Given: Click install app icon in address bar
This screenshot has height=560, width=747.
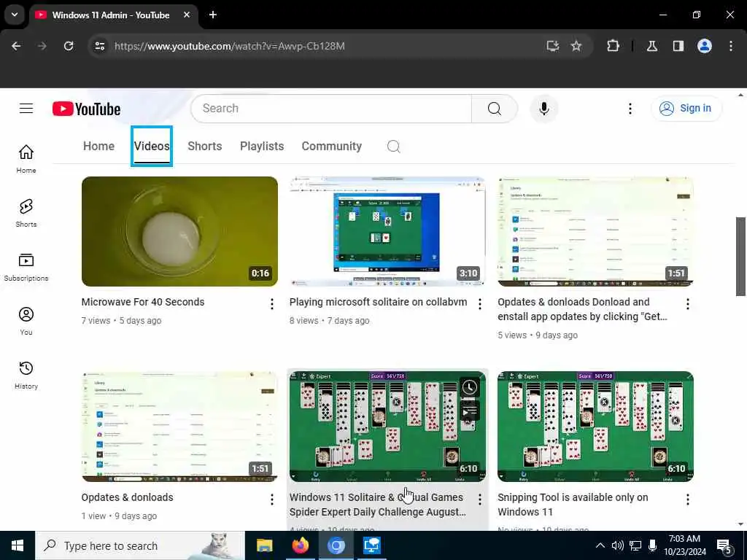Looking at the screenshot, I should click(553, 46).
